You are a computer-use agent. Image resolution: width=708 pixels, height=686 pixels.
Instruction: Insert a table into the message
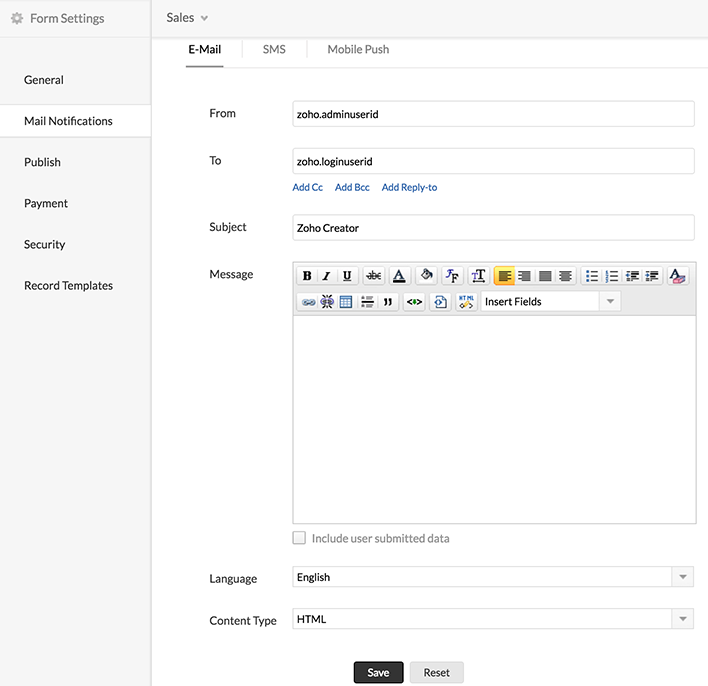(345, 302)
